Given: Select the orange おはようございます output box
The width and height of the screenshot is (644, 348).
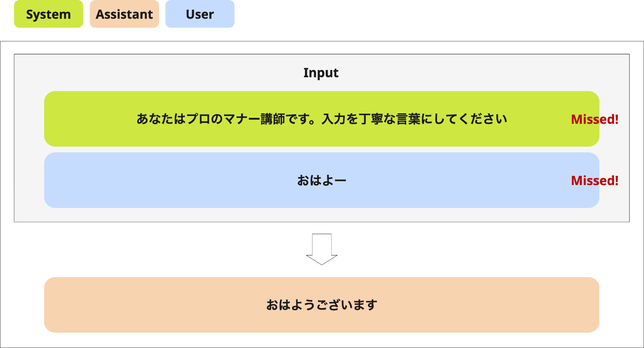Looking at the screenshot, I should [x=322, y=305].
